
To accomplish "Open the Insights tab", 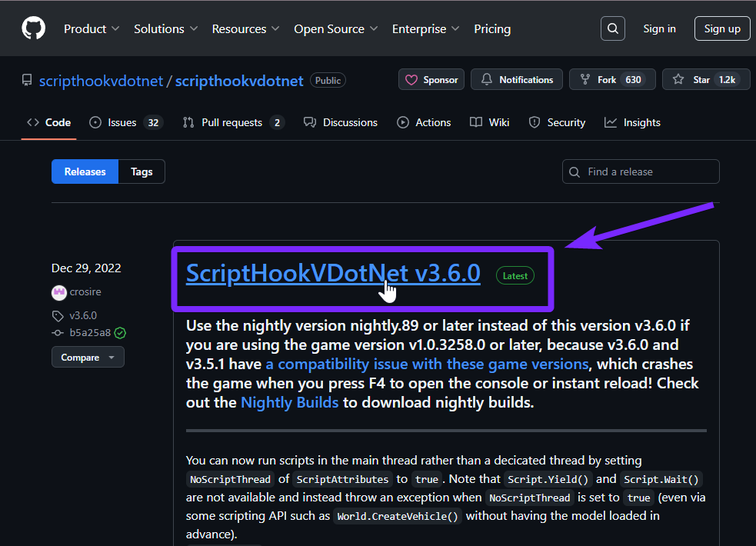I will (x=632, y=122).
